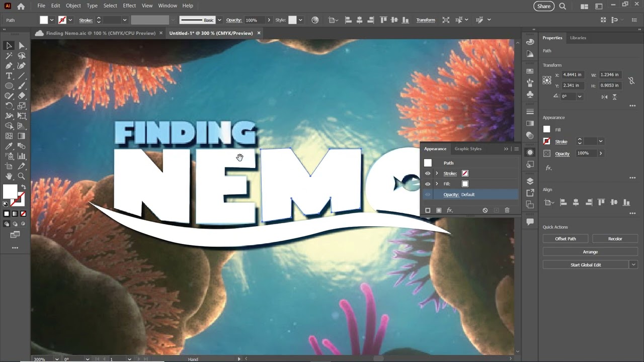Select the Eraser tool
The height and width of the screenshot is (362, 644).
point(22,96)
